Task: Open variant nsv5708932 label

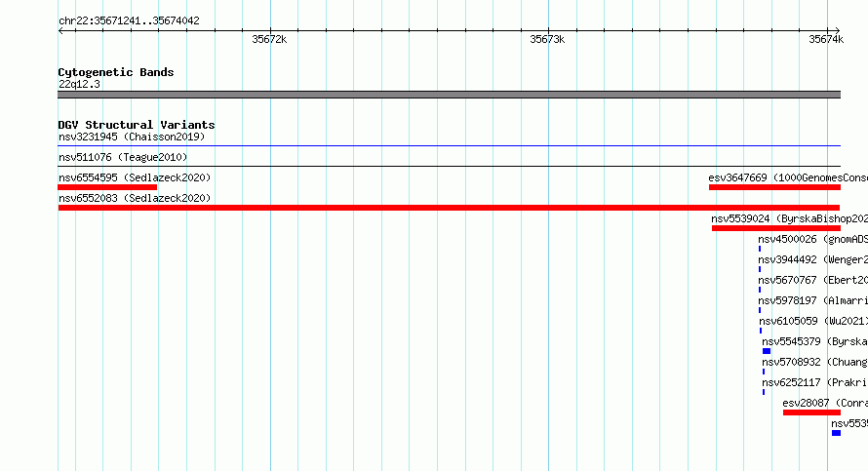Action: [815, 362]
